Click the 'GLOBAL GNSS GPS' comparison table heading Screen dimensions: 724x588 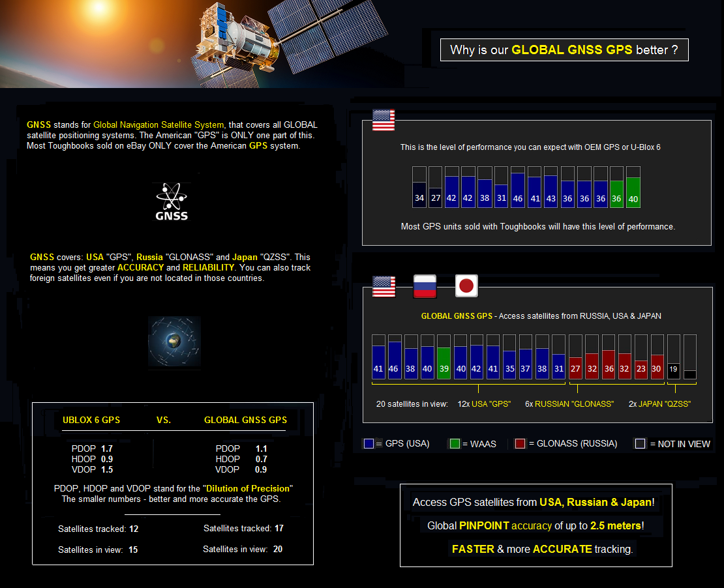[x=246, y=420]
